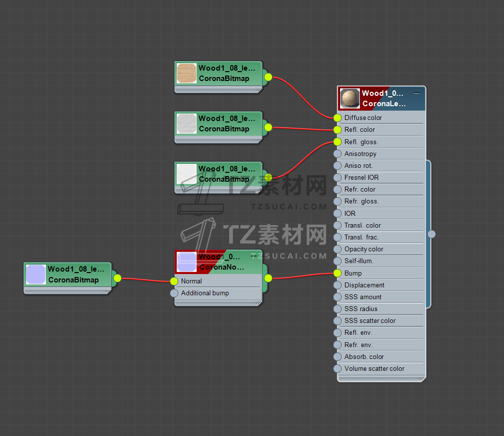Select the Fresnel IOR slot label
Viewport: 504px width, 436px height.
tap(361, 177)
